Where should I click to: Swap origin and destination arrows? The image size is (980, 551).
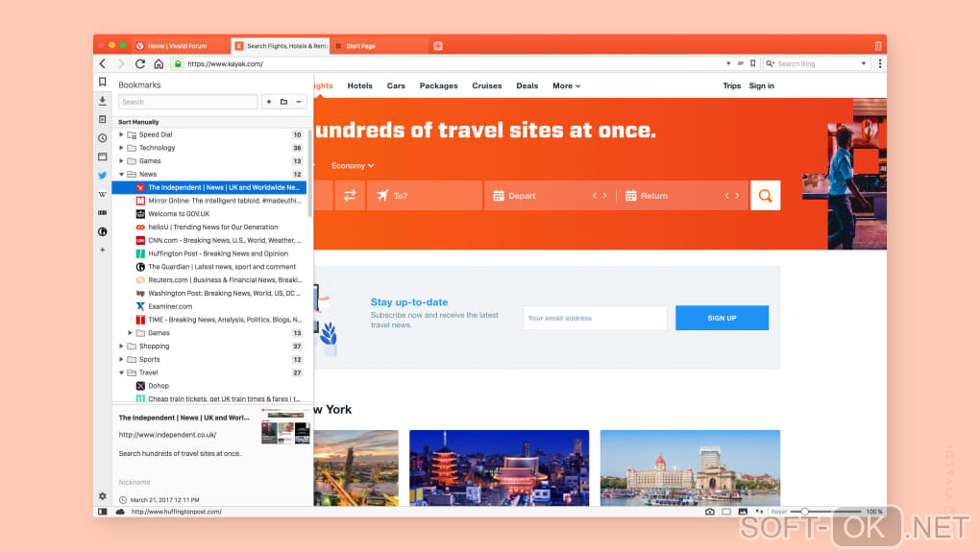350,196
